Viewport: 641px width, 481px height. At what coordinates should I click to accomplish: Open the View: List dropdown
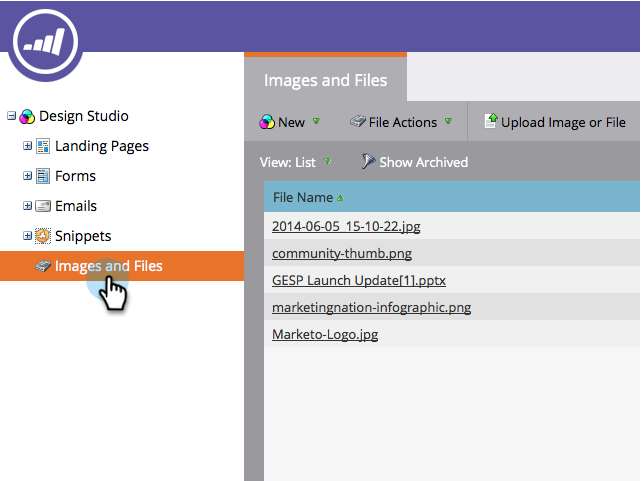295,162
